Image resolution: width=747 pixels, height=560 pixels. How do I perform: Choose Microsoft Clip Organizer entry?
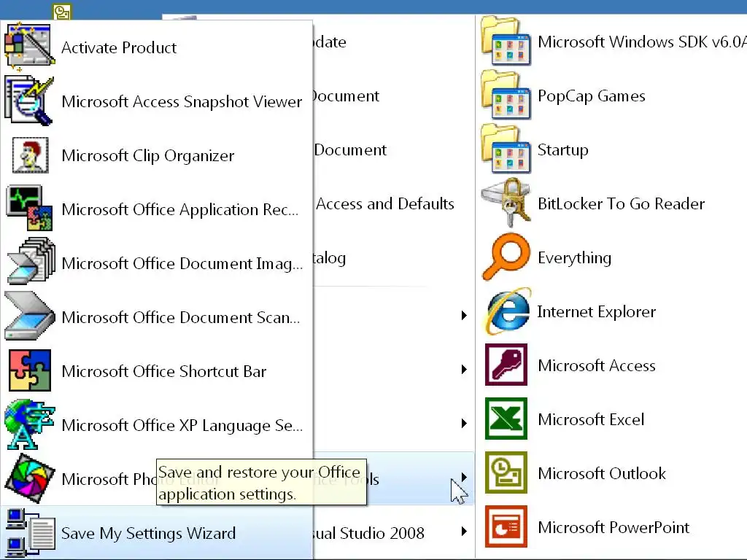coord(157,155)
